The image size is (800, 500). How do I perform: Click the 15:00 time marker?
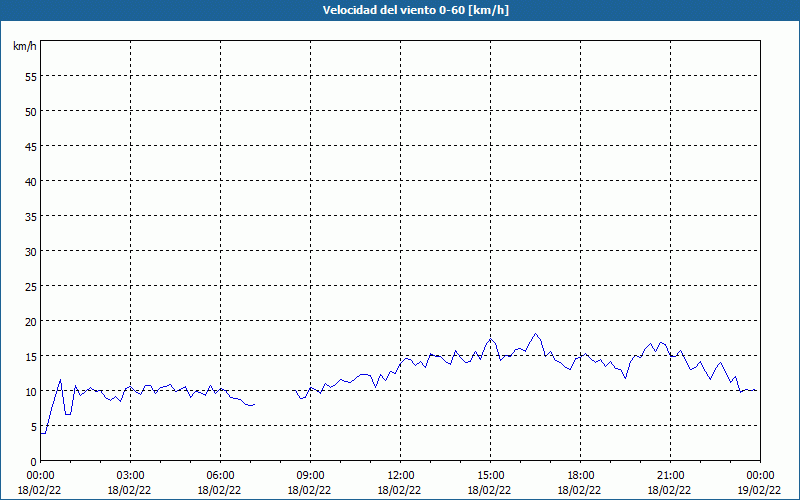490,476
